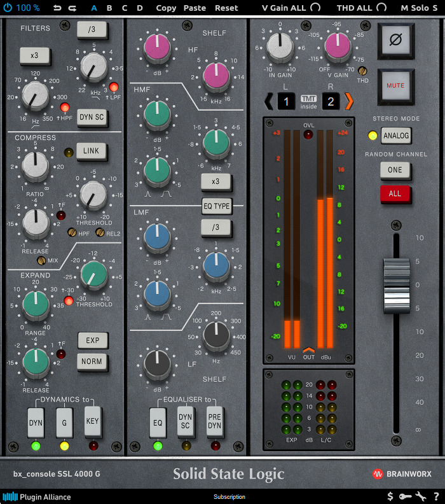The image size is (445, 504).
Task: Click the compressor HPF screw control
Action: coord(72,232)
